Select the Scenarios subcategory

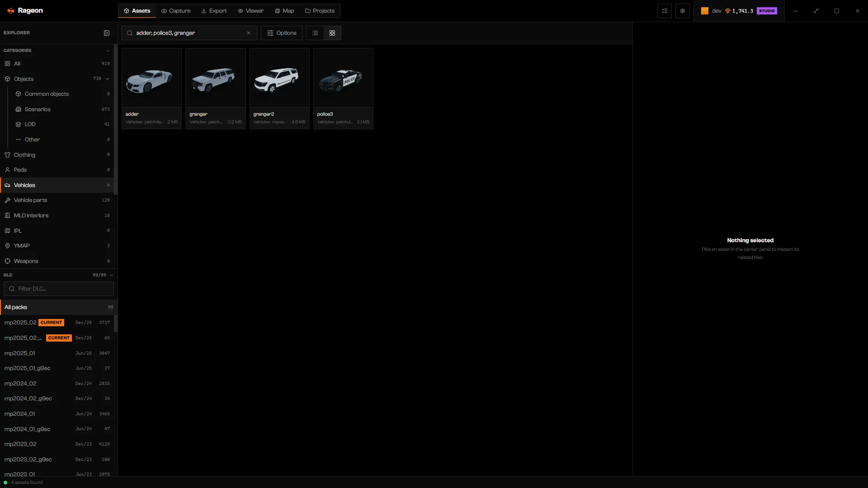[x=62, y=109]
